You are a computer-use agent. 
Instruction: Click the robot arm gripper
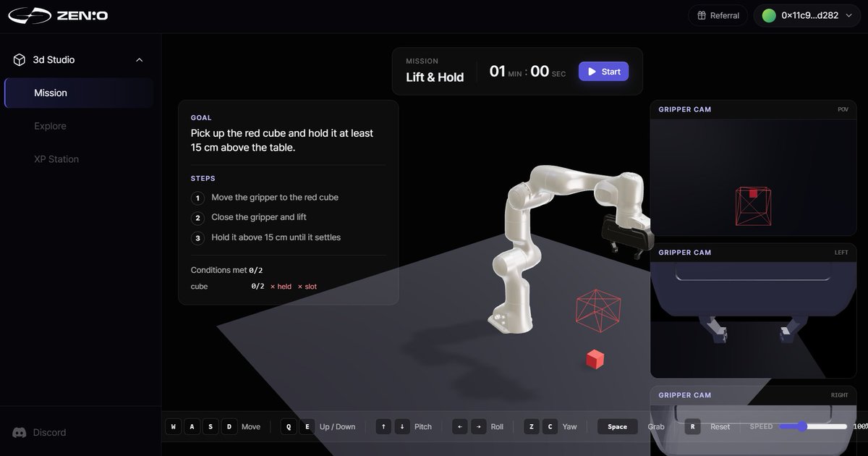tap(626, 237)
